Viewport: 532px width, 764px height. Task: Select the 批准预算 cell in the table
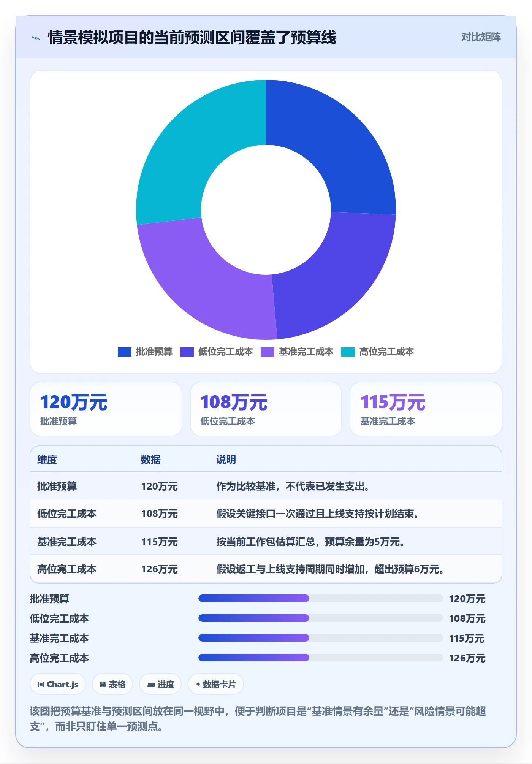tap(57, 487)
